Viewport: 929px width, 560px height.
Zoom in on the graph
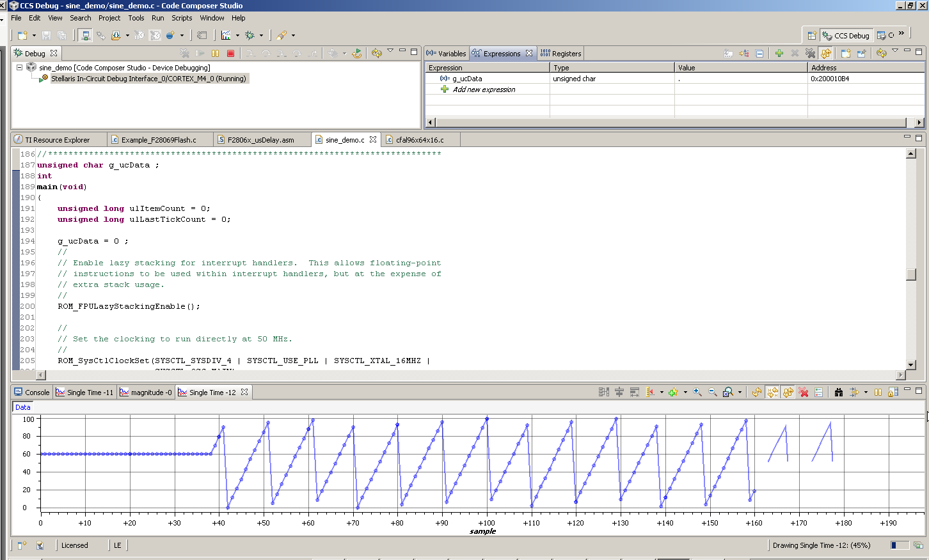pos(697,393)
